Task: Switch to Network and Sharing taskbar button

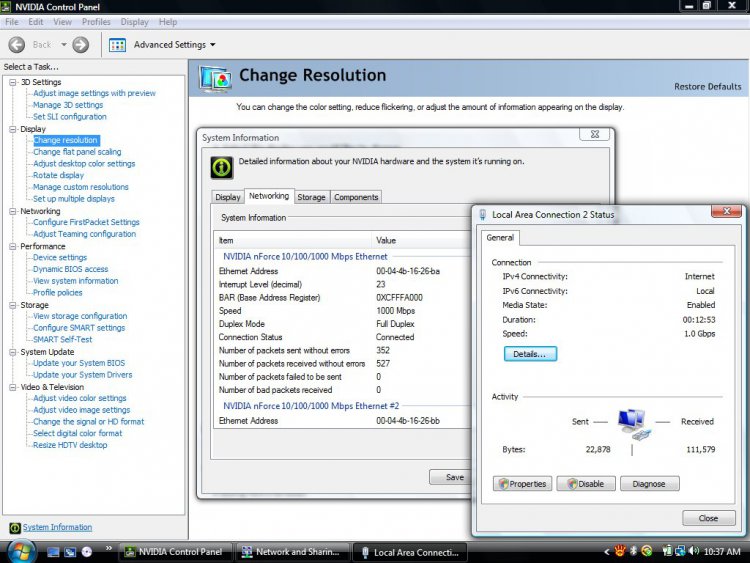Action: click(x=292, y=552)
